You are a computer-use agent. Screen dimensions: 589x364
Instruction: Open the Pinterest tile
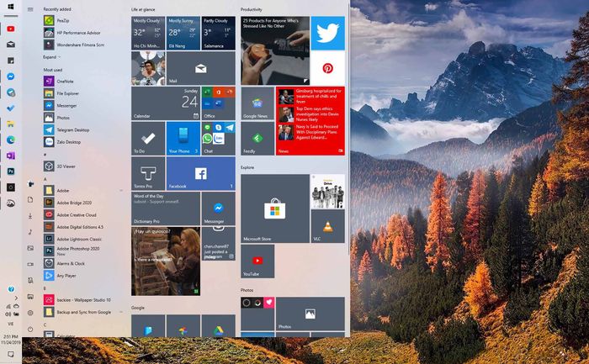pos(327,68)
